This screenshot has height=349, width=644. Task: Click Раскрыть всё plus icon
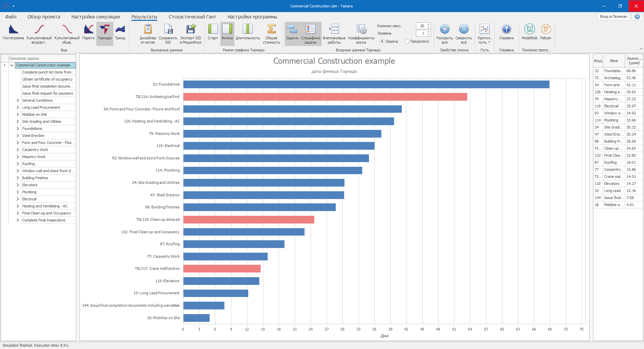click(444, 30)
